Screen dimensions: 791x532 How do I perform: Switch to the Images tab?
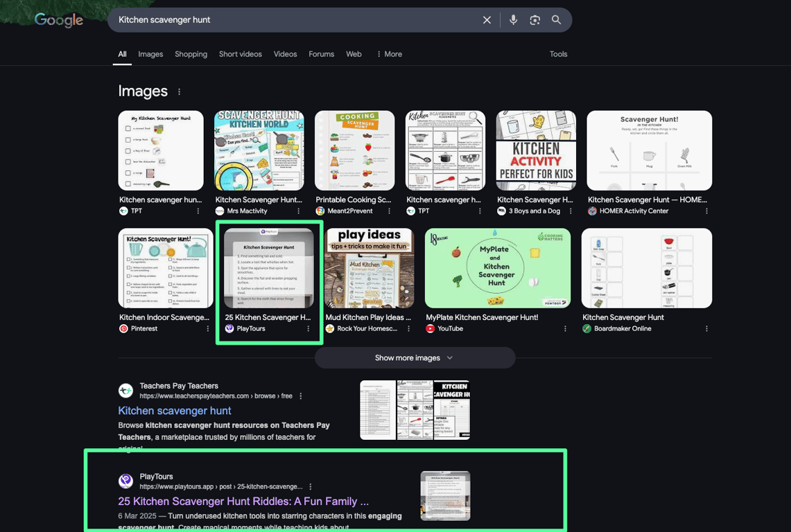pyautogui.click(x=150, y=54)
